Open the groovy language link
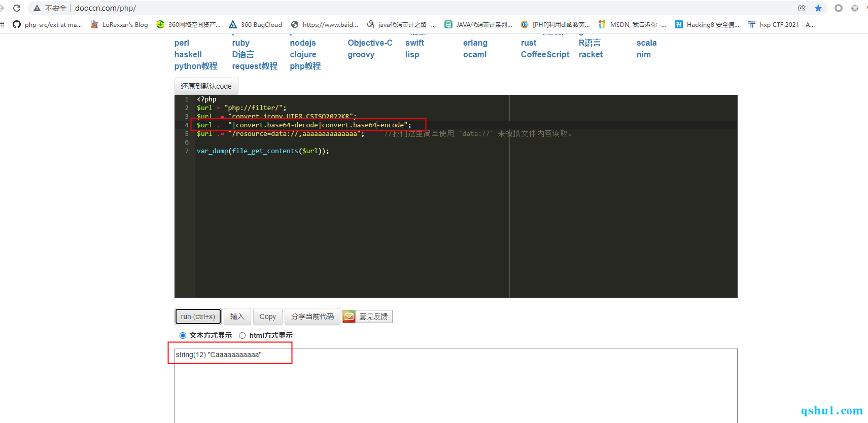The width and height of the screenshot is (868, 423). (361, 55)
